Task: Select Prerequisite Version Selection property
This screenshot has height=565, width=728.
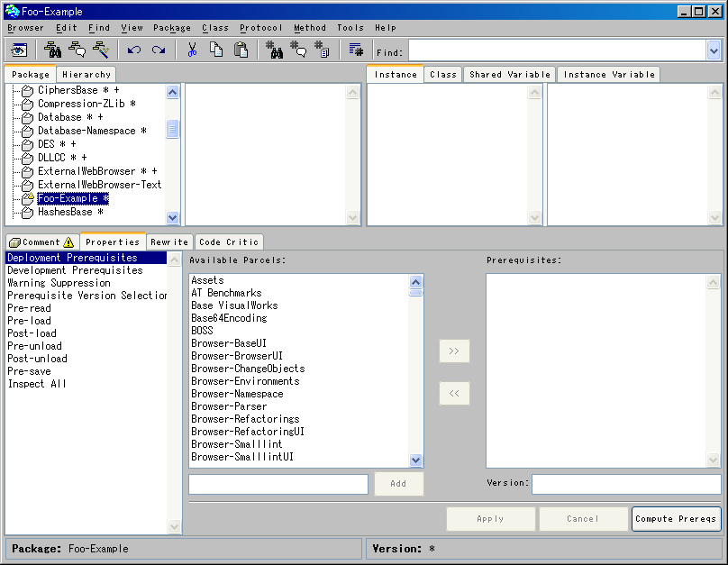Action: pos(86,296)
